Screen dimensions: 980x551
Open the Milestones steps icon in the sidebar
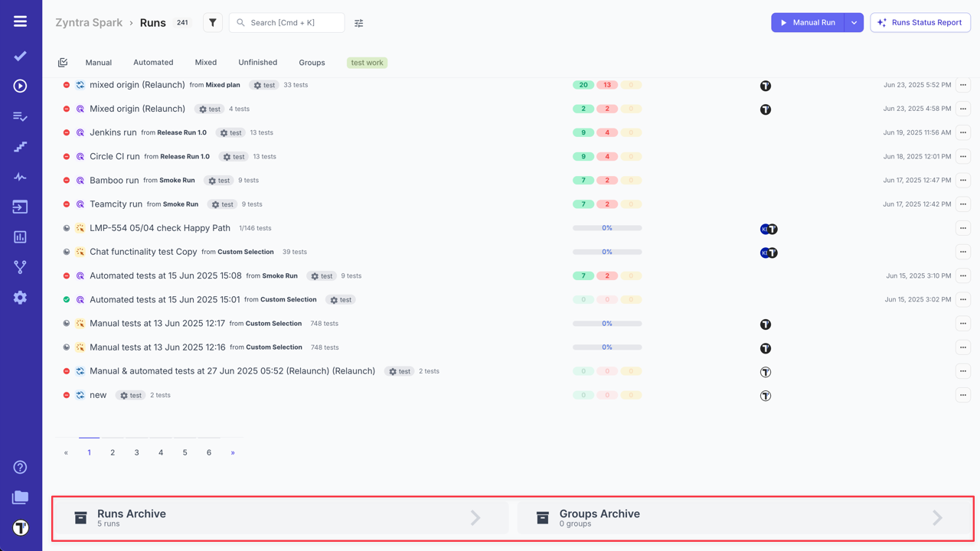[19, 145]
